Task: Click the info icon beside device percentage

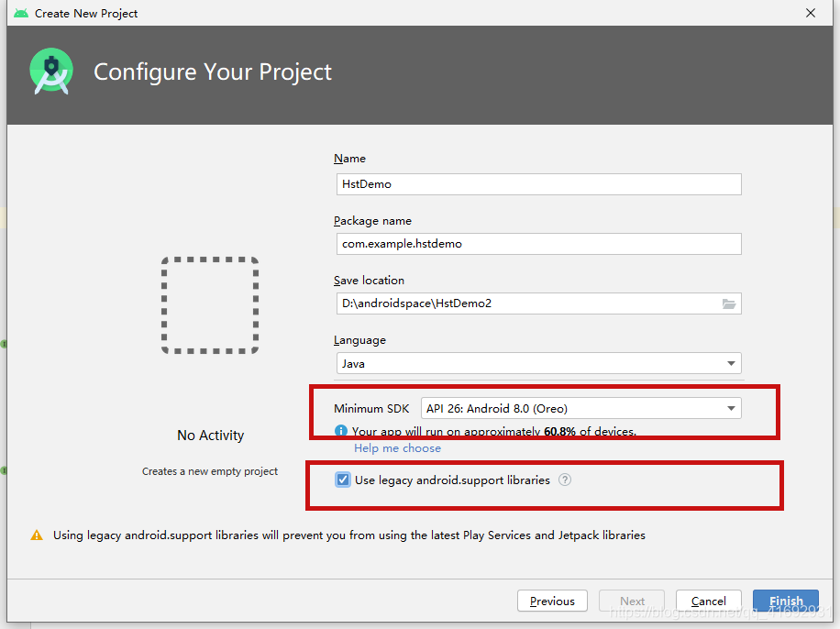Action: point(341,431)
